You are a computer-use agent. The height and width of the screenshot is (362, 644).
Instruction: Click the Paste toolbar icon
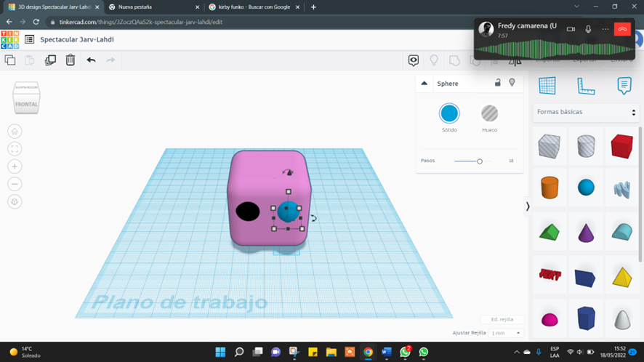coord(30,60)
